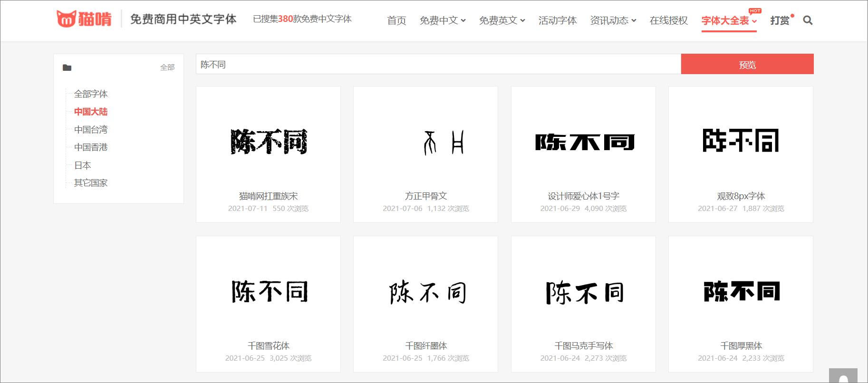Click the 设计师爱心体1号字 title link
Screen dimensions: 868x383
point(584,196)
